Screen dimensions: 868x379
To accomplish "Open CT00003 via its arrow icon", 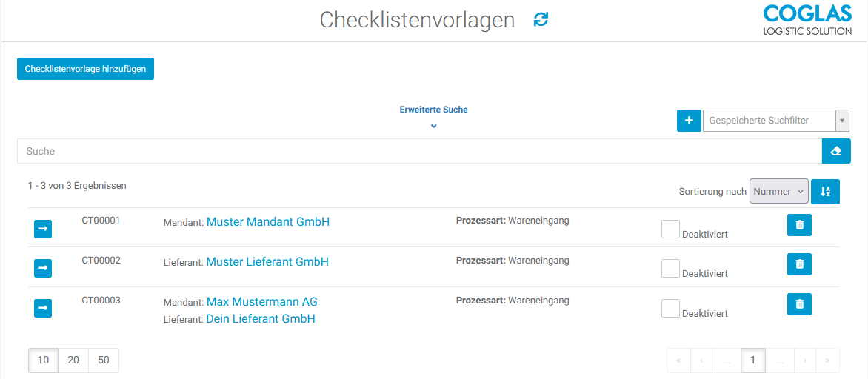I will [43, 308].
